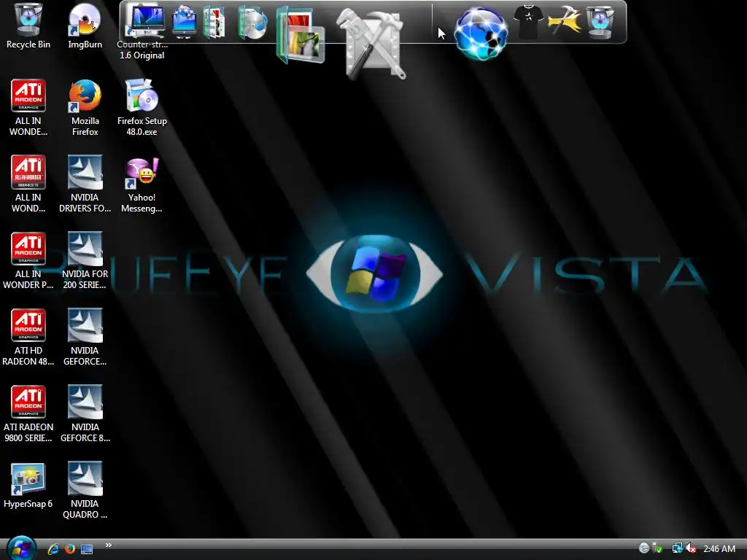Select the Recycle Bin desktop icon

click(x=28, y=26)
